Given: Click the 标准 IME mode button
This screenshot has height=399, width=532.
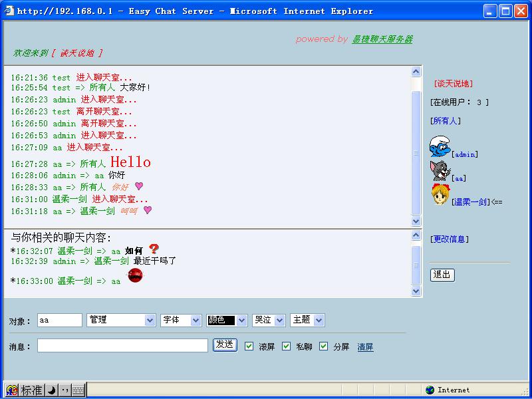Looking at the screenshot, I should click(31, 390).
